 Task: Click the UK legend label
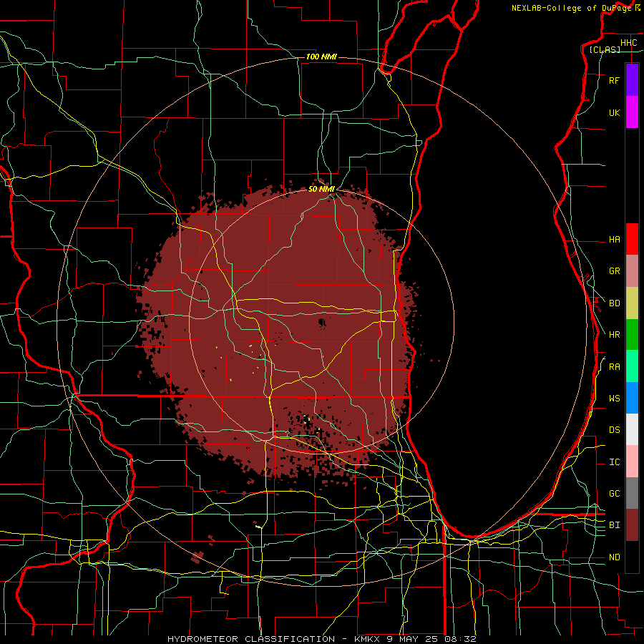615,112
